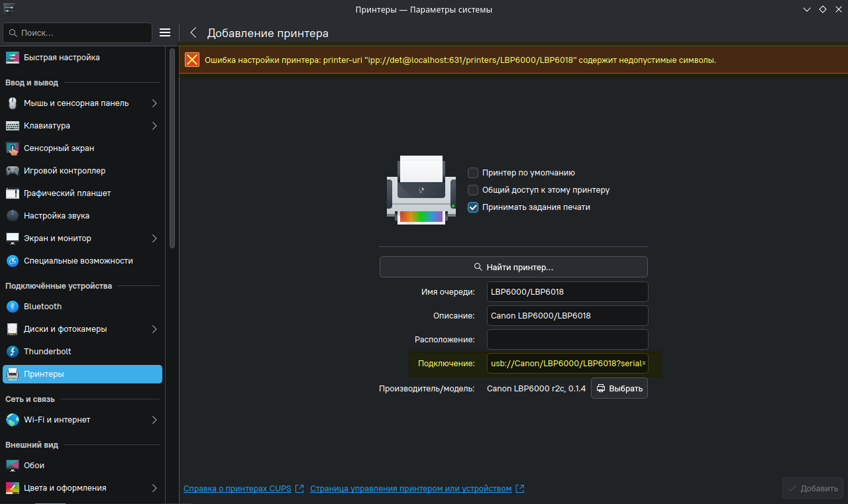
Task: Expand Мышь и сенсорная панель submenu arrow
Action: coord(154,103)
